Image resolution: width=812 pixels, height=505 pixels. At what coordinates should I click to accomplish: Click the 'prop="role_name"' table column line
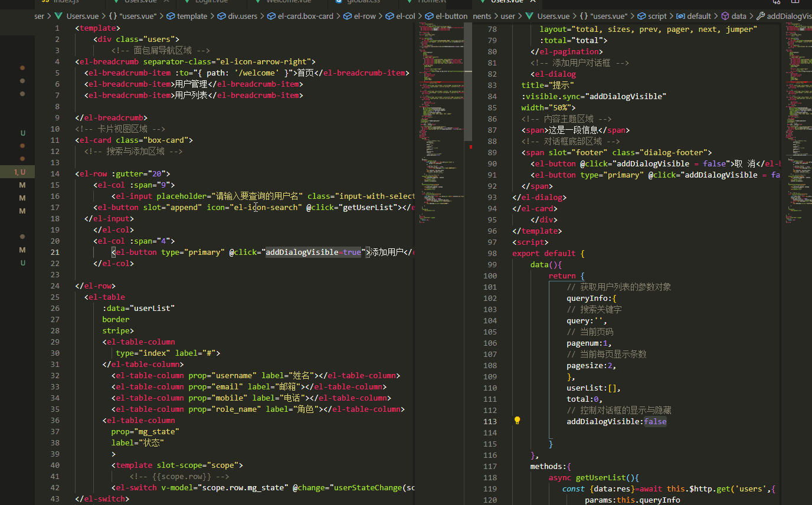coord(258,409)
